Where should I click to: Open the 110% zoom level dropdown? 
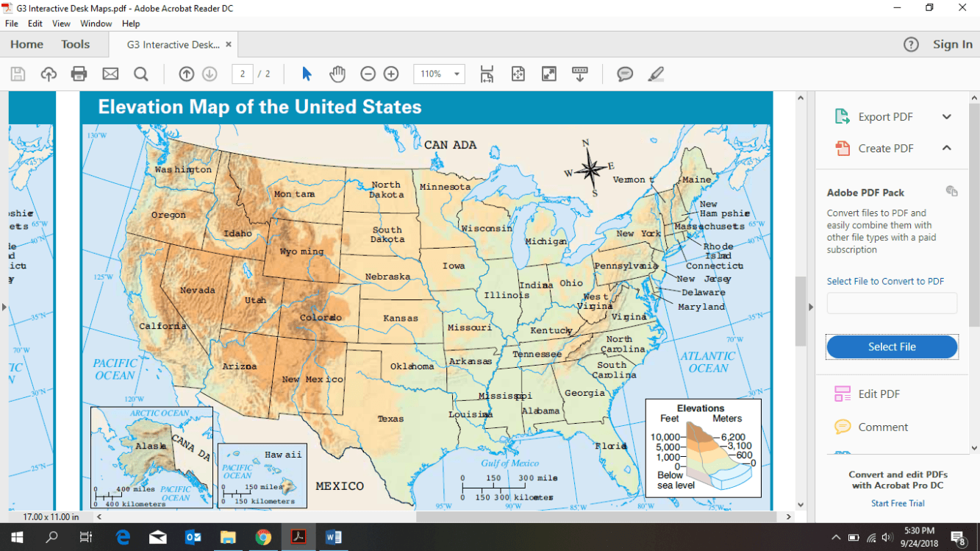coord(439,74)
